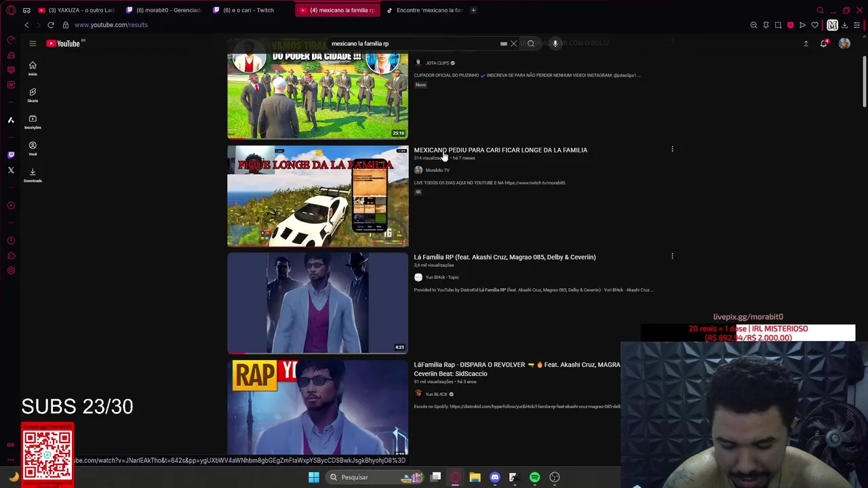Open the JOTA CLIPS channel
The width and height of the screenshot is (868, 488).
pos(437,63)
